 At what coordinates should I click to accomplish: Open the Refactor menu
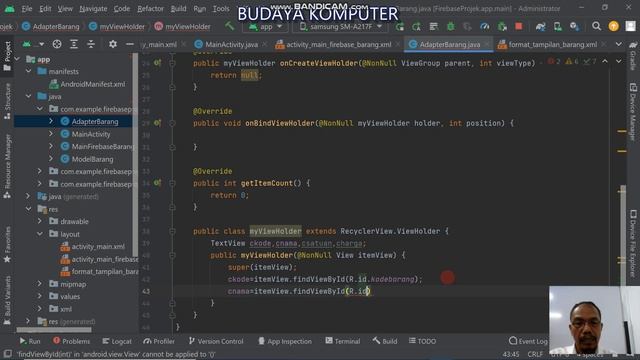(x=150, y=9)
